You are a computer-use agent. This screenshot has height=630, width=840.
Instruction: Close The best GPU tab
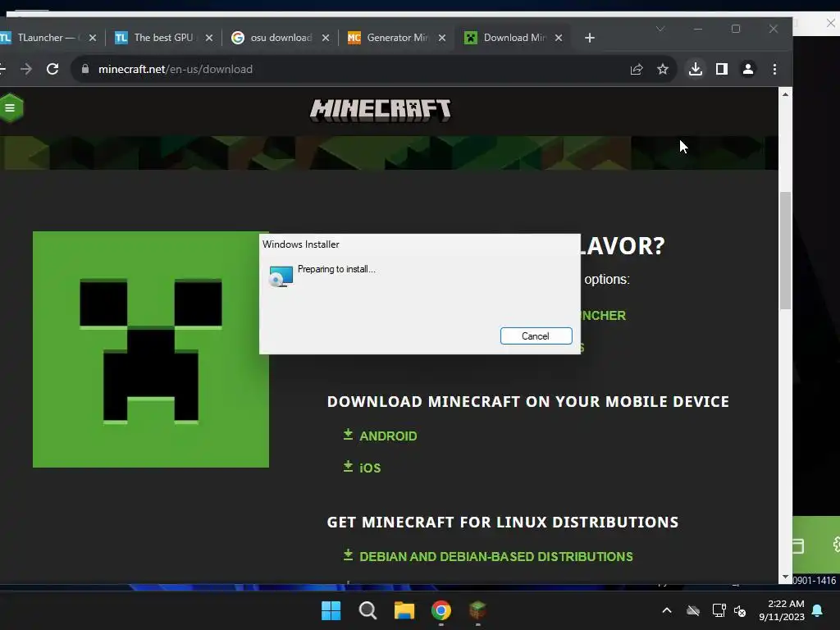pyautogui.click(x=209, y=38)
